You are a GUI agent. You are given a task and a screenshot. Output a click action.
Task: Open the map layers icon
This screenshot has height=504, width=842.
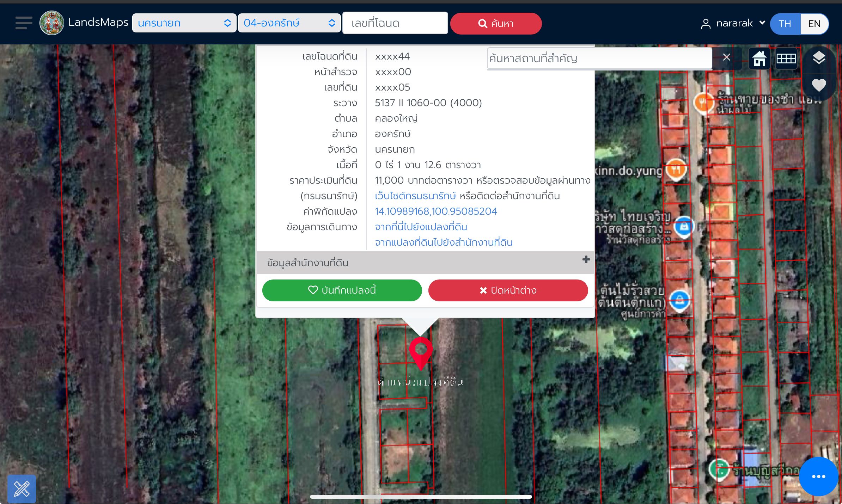819,58
